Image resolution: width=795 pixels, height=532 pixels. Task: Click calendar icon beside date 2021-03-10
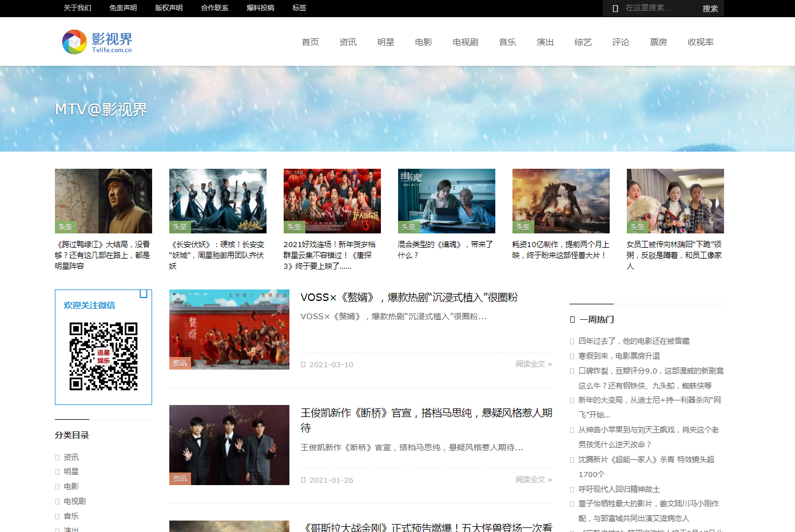tap(304, 364)
